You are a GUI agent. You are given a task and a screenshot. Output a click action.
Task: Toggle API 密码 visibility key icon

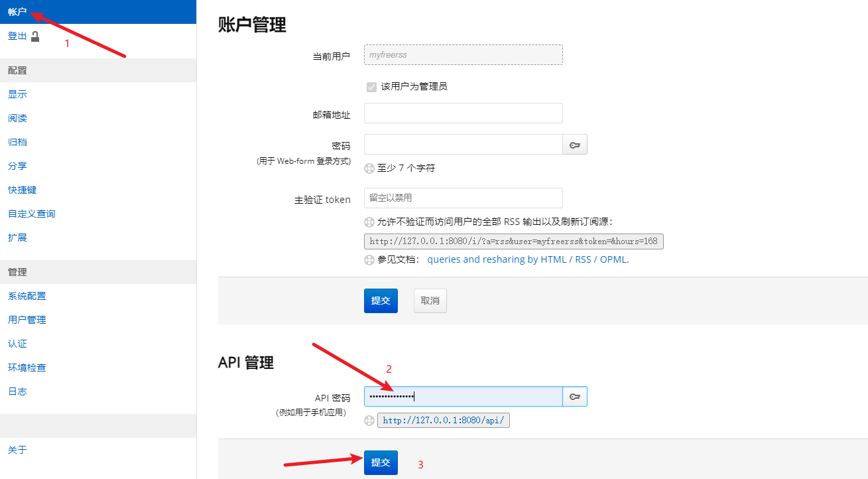click(575, 397)
